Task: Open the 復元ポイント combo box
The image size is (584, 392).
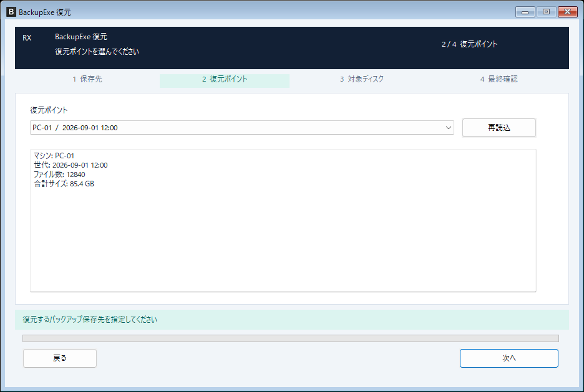Action: pyautogui.click(x=241, y=128)
